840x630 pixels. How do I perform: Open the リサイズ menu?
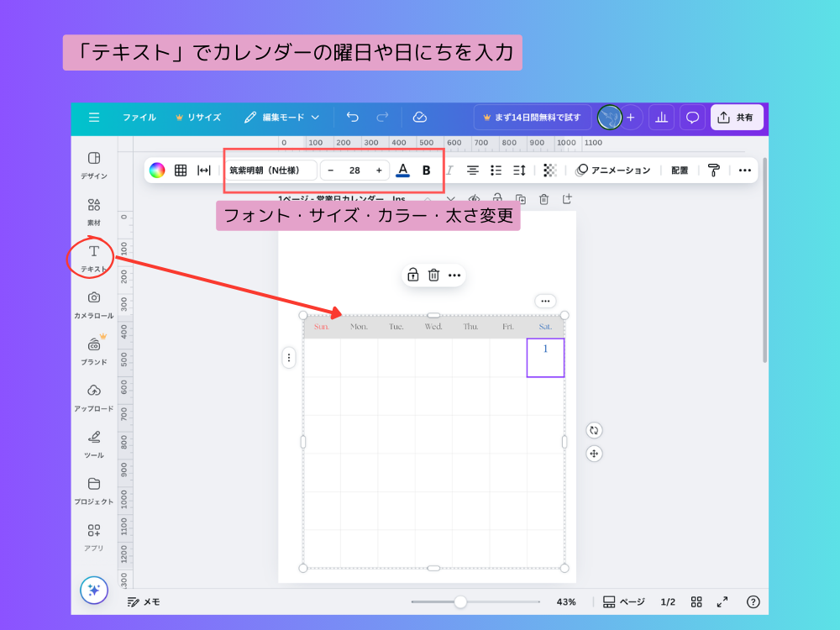[204, 117]
